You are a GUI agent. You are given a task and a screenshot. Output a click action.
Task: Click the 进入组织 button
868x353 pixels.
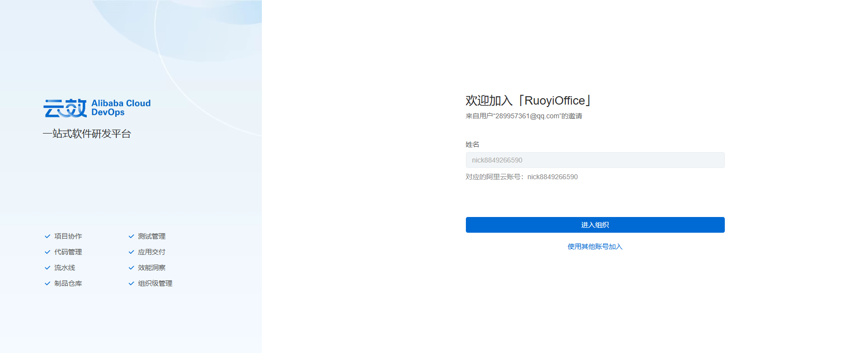point(595,225)
